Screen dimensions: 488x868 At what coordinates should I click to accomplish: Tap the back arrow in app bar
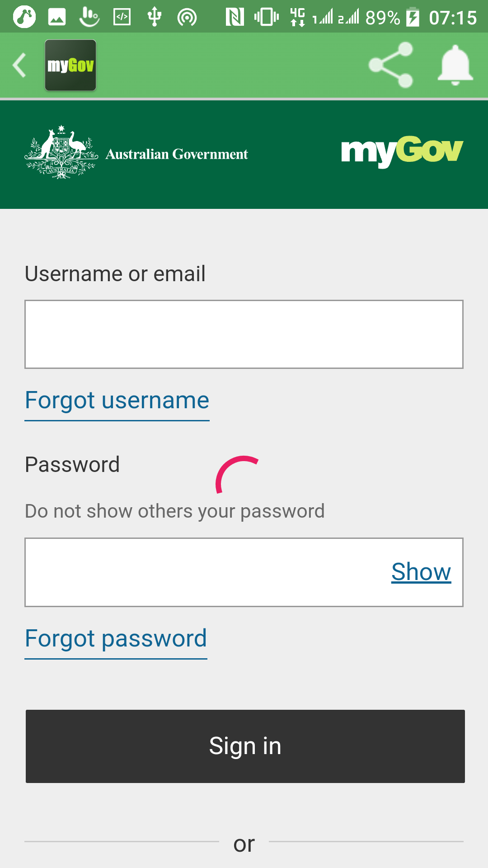pyautogui.click(x=19, y=66)
